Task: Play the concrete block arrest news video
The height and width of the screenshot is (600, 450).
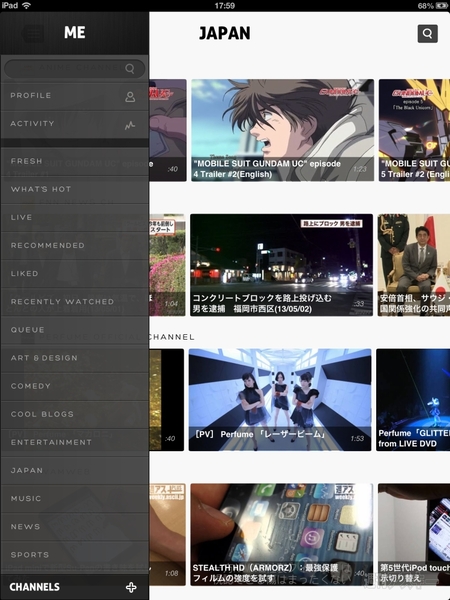Action: 282,265
